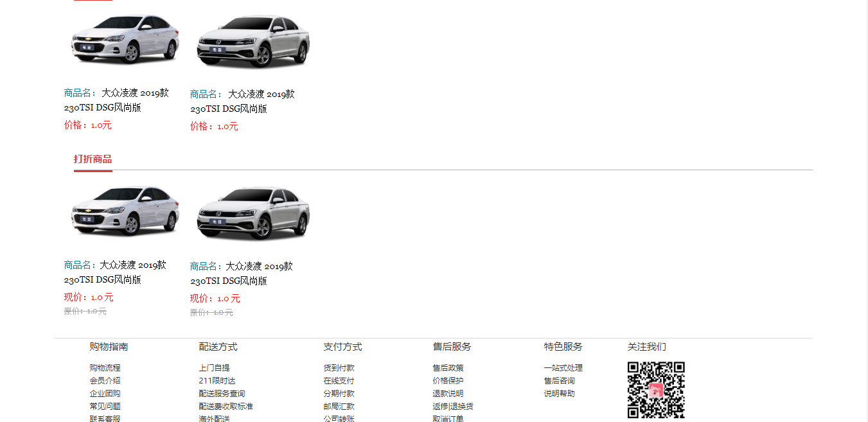Click product name under Volkswagen image above 打折商品
This screenshot has width=868, height=422.
242,101
